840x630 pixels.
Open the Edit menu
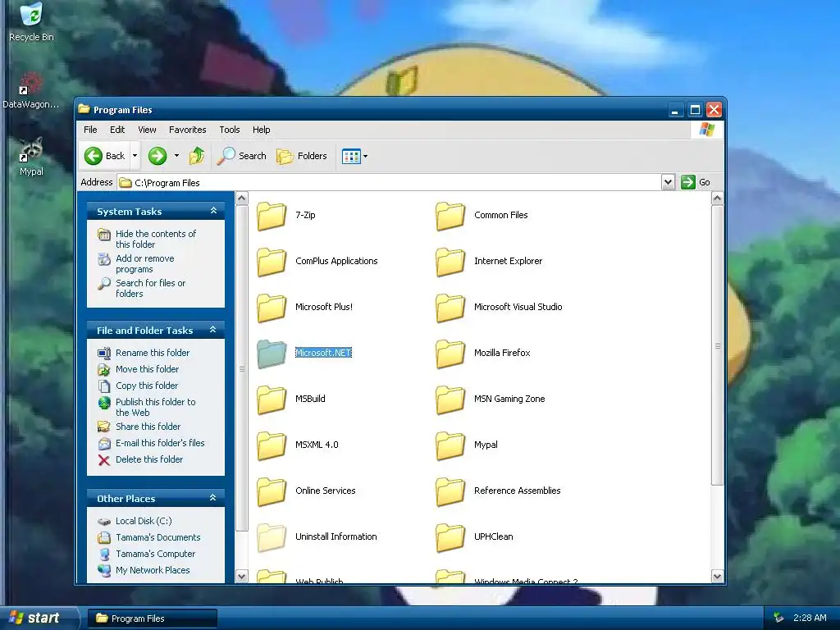pos(117,130)
